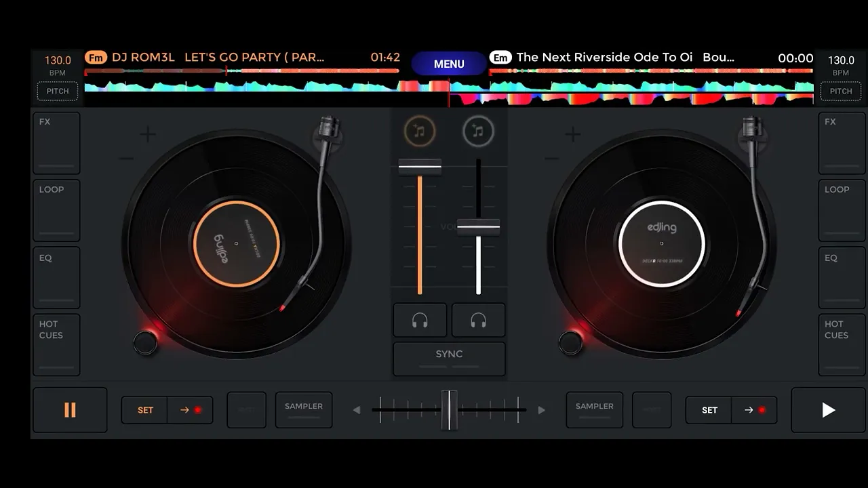This screenshot has height=488, width=868.
Task: Click right deck lower red waveform
Action: [x=631, y=100]
